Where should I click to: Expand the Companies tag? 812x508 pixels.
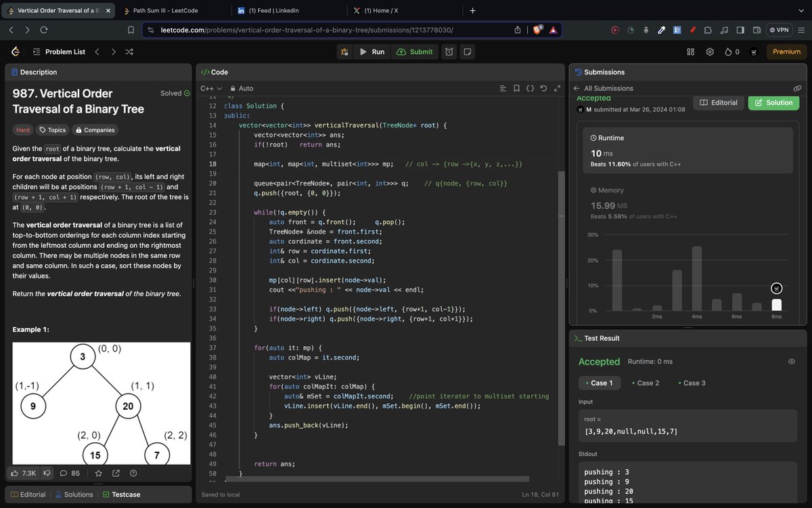click(95, 130)
